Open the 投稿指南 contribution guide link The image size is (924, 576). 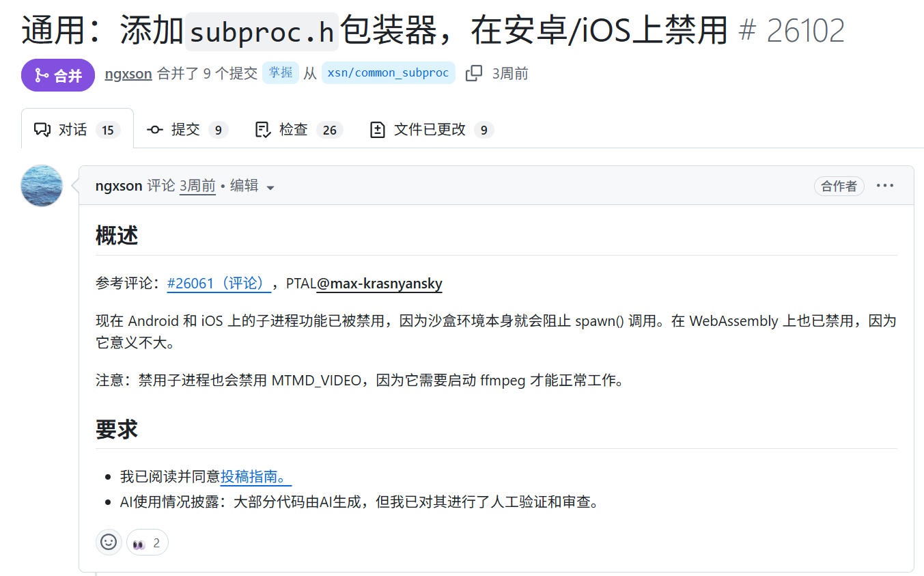(x=256, y=476)
